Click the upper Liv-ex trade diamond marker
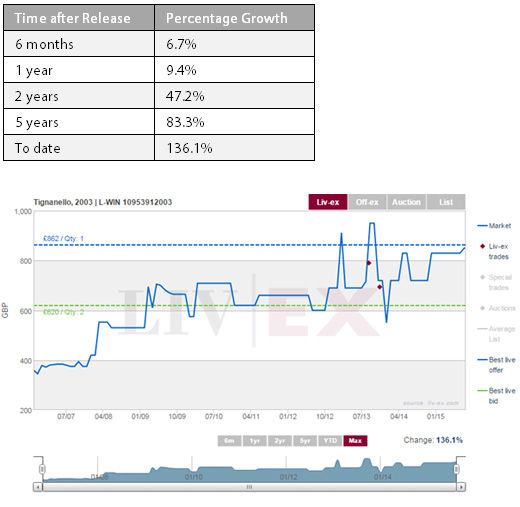Image resolution: width=520 pixels, height=507 pixels. tap(369, 263)
